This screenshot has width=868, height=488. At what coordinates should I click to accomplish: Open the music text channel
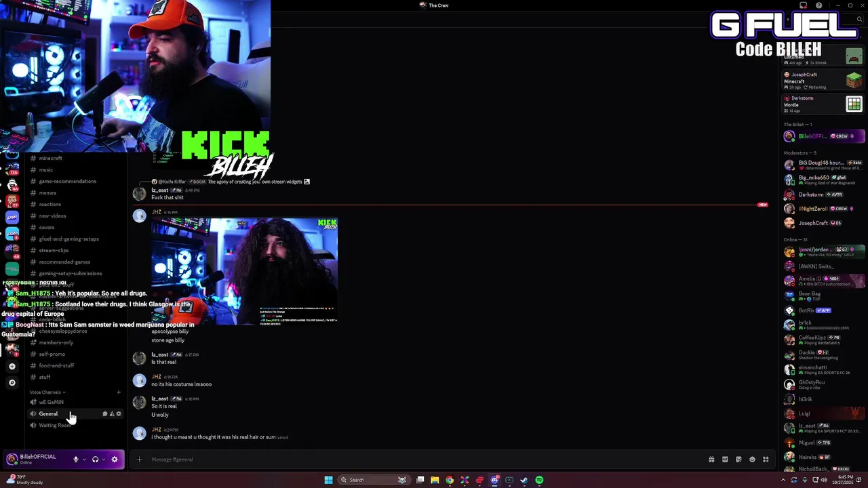pos(75,169)
